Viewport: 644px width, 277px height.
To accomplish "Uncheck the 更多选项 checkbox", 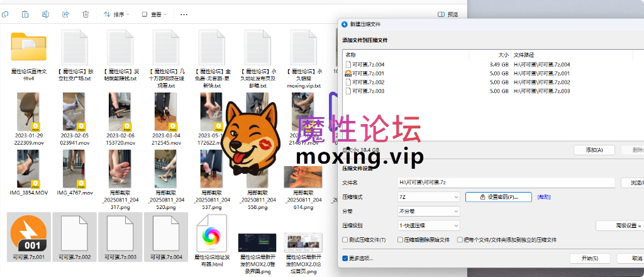I will click(345, 258).
